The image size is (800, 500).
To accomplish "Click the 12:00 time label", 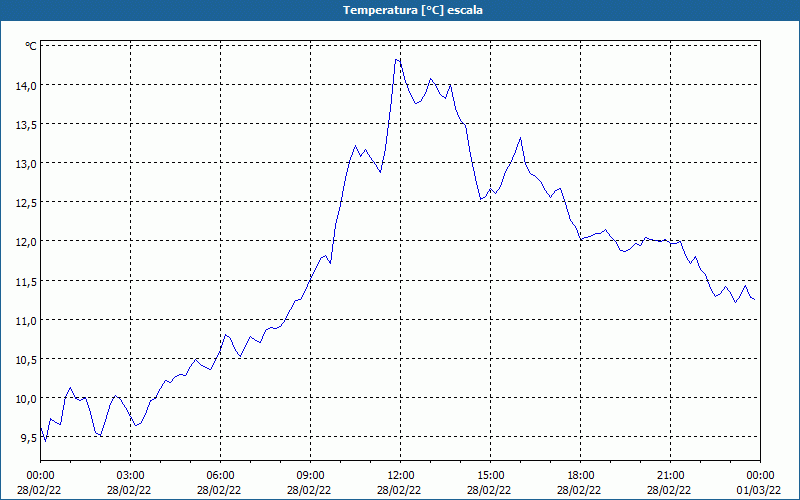I will coord(401,476).
